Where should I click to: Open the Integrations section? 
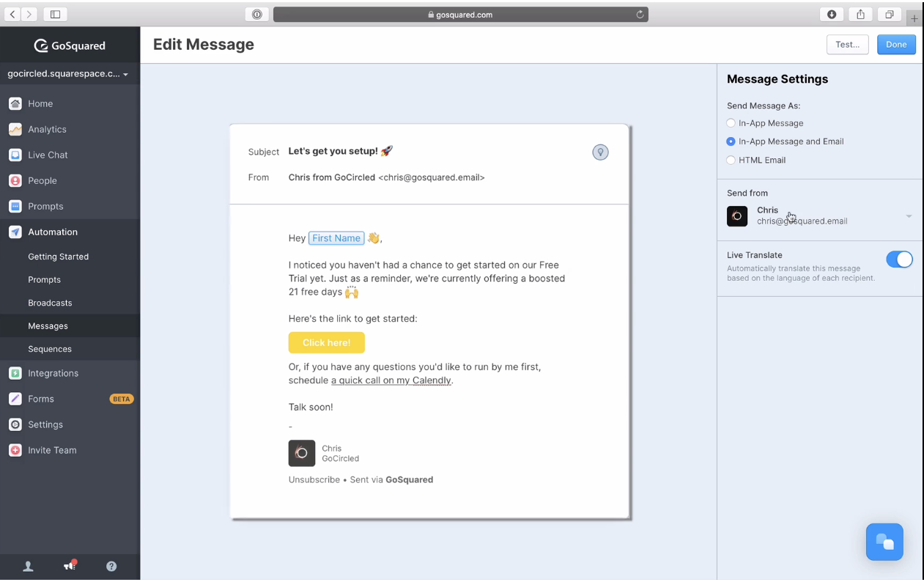point(51,373)
